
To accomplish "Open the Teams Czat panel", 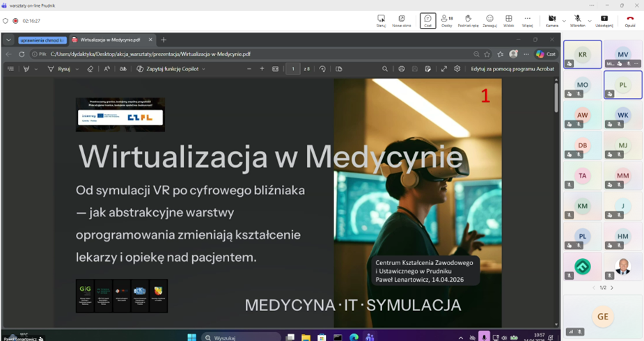I will (x=427, y=20).
